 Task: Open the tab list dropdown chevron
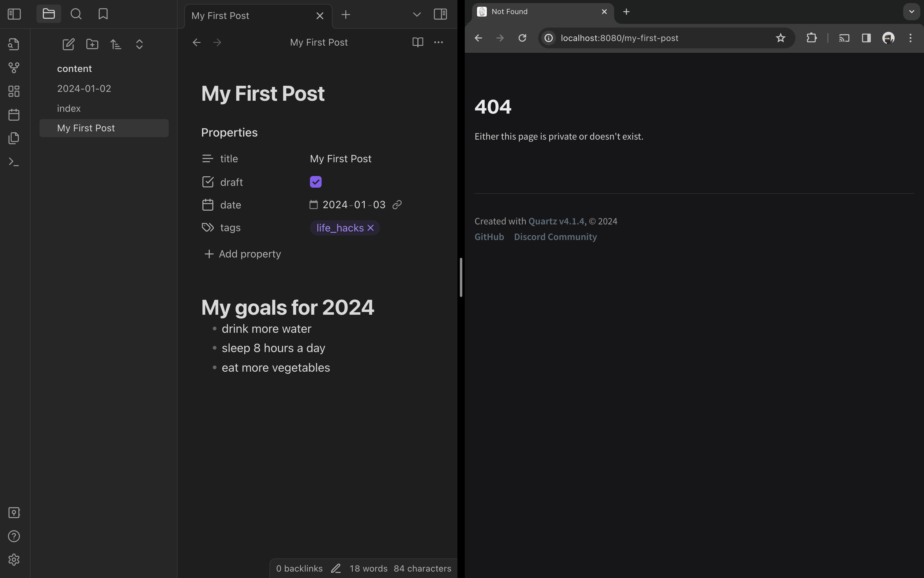point(417,14)
